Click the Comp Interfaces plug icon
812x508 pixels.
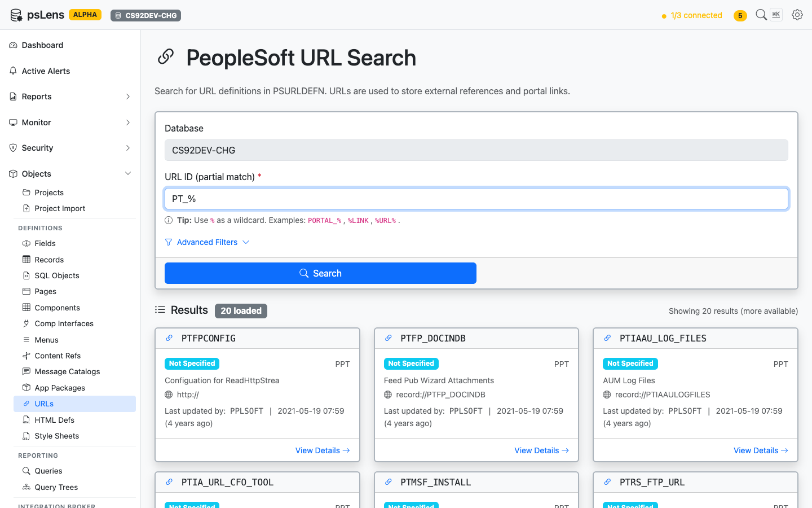[x=26, y=323]
